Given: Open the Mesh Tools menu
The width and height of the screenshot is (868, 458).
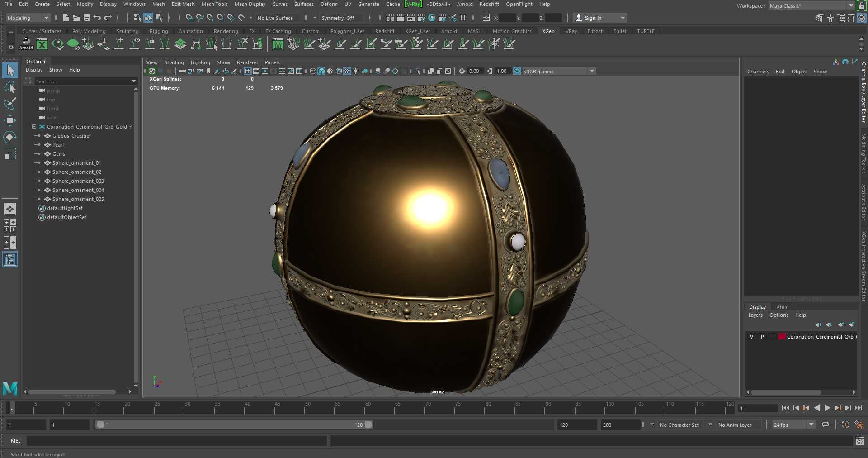Looking at the screenshot, I should [214, 4].
